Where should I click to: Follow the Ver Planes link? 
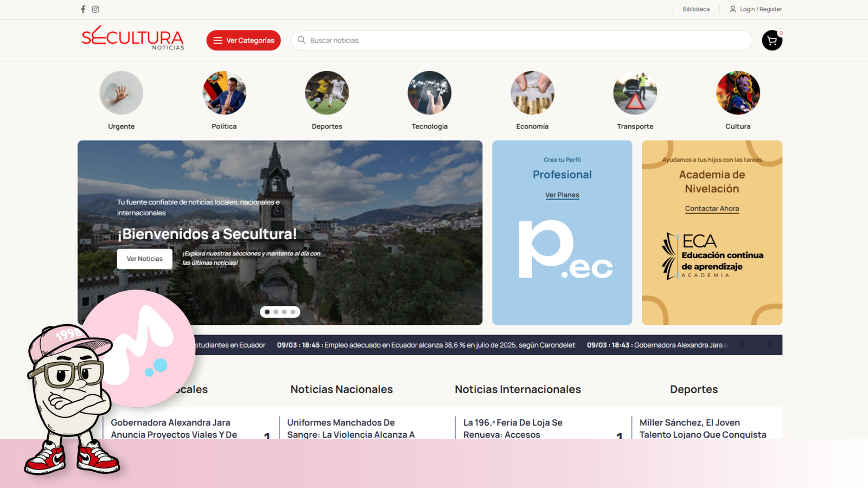pyautogui.click(x=562, y=195)
